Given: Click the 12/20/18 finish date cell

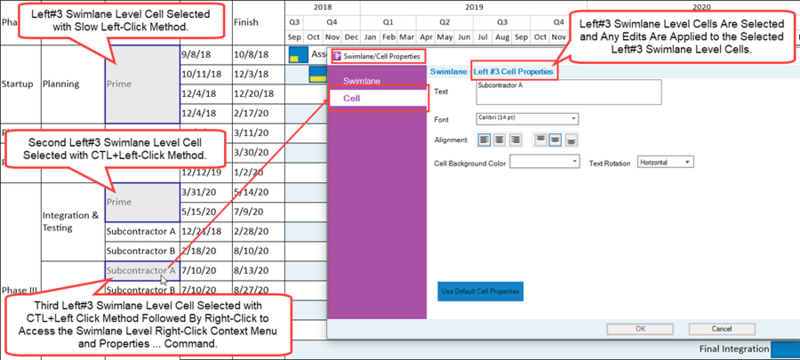Looking at the screenshot, I should pos(258,94).
